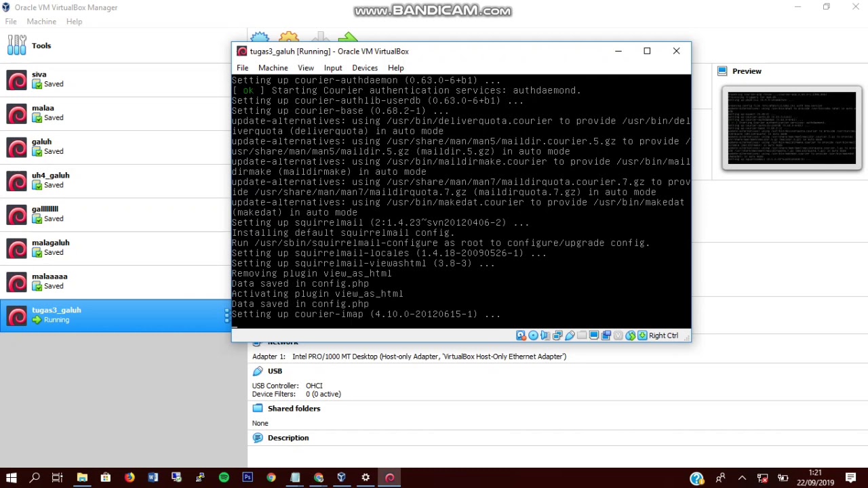This screenshot has height=488, width=868.
Task: Click the Description section icon
Action: (258, 438)
